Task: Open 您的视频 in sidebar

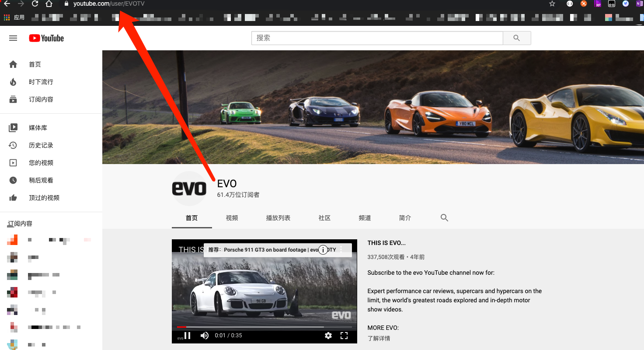Action: point(51,163)
